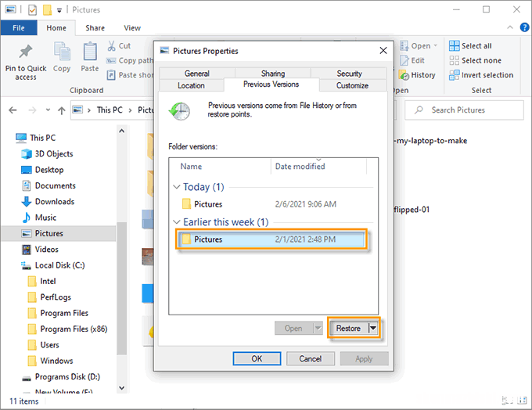
Task: Click Pin to Quick access icon
Action: tap(26, 52)
